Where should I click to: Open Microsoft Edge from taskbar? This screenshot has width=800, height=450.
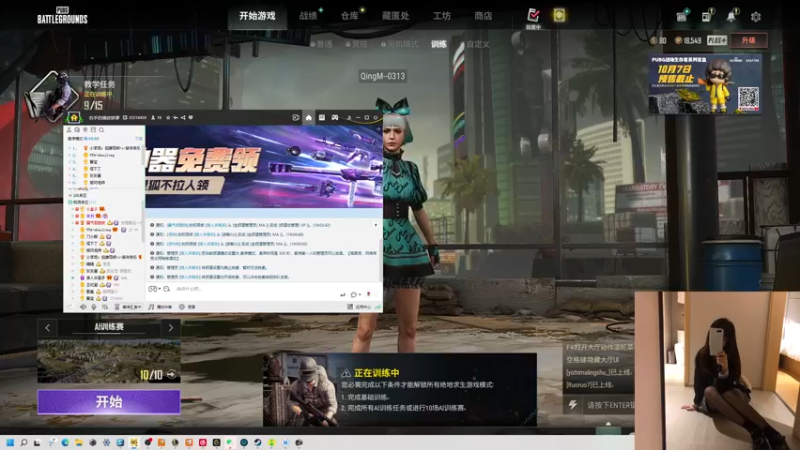[65, 442]
